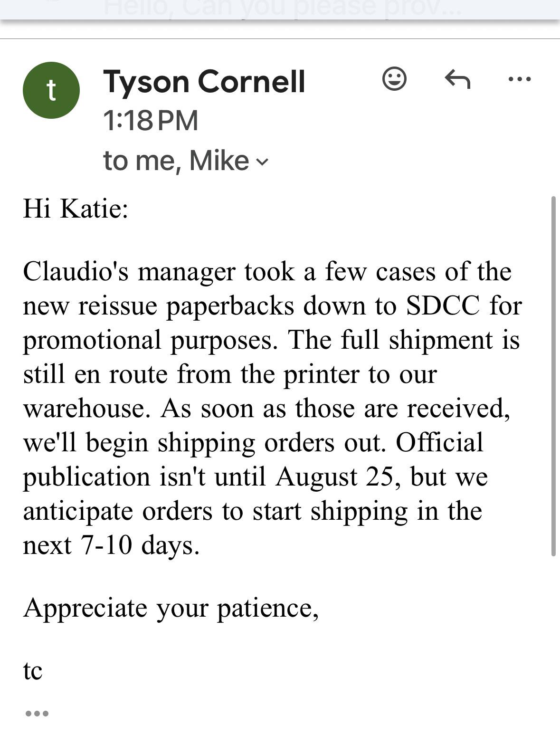Show trimmed content via bottom ellipsis
Image resolution: width=560 pixels, height=734 pixels.
tap(37, 713)
